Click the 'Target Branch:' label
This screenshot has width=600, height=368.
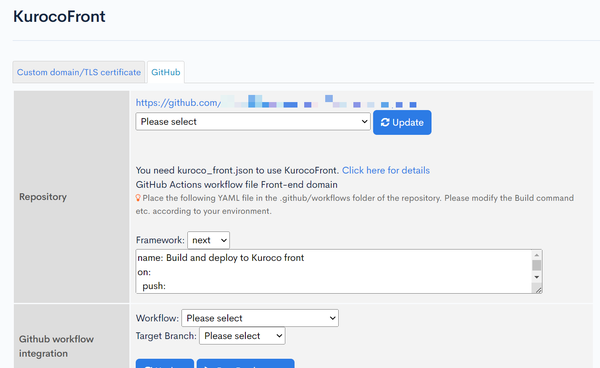166,336
